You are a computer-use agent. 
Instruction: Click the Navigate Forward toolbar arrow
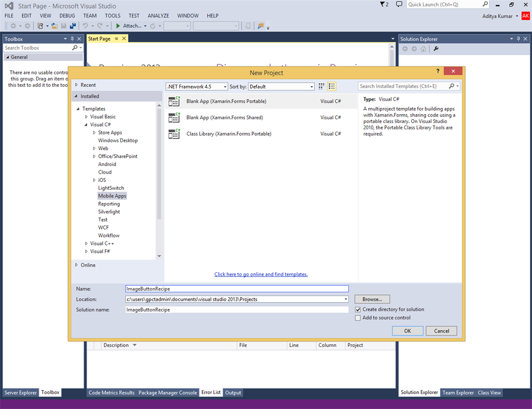click(28, 26)
